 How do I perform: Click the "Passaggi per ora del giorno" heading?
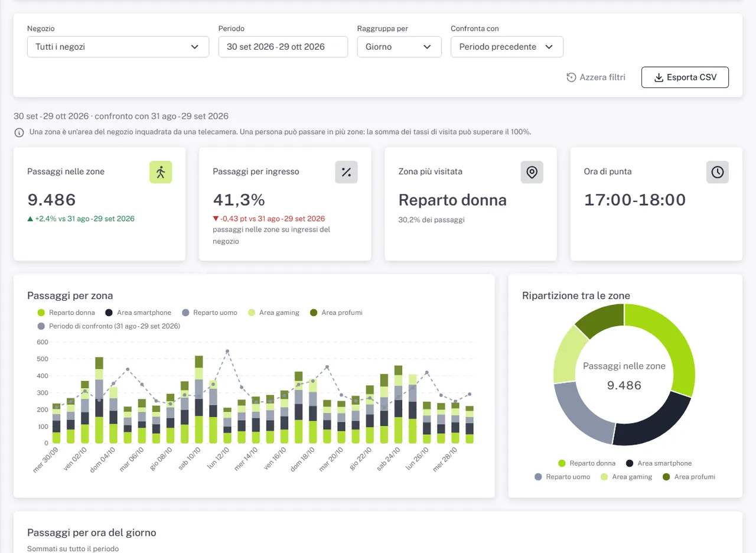(92, 532)
